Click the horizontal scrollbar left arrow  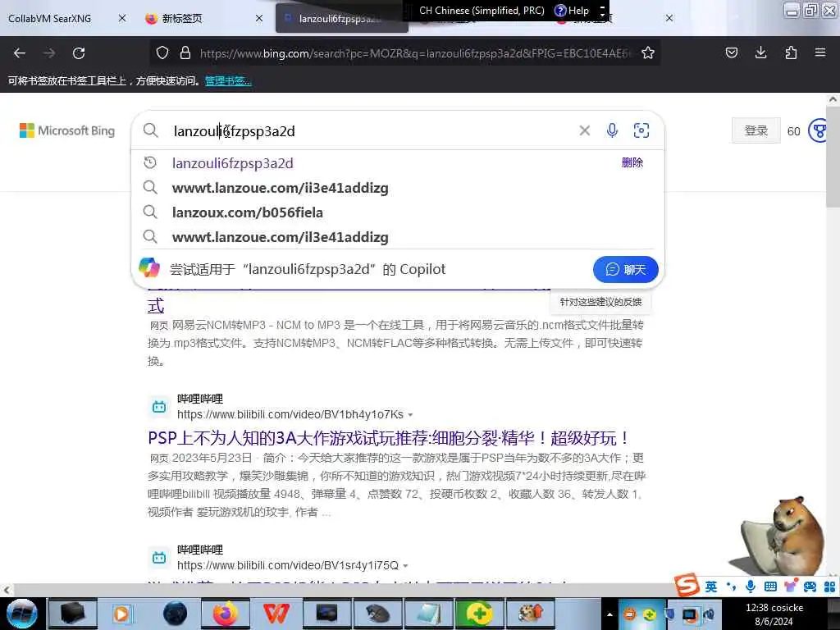(x=7, y=590)
